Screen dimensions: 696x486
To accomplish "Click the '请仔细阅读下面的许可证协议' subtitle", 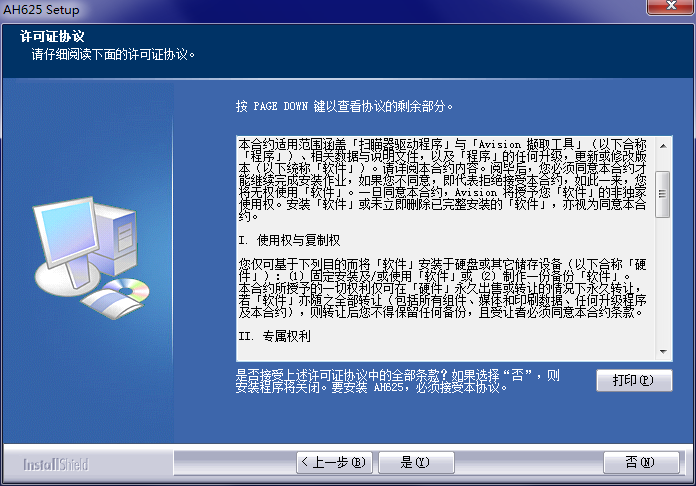I will pyautogui.click(x=113, y=55).
